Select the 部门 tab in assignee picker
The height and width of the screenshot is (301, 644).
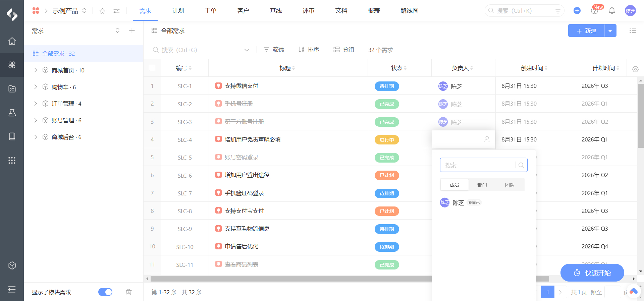pos(482,185)
